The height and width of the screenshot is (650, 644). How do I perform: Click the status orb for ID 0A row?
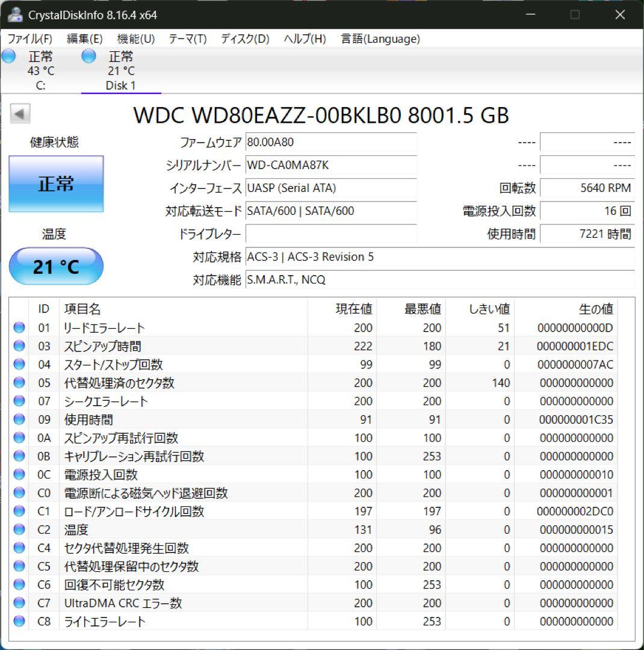tap(19, 438)
